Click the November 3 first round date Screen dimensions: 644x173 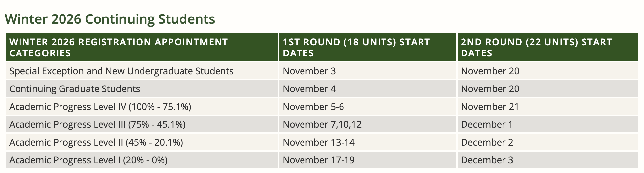pos(309,71)
